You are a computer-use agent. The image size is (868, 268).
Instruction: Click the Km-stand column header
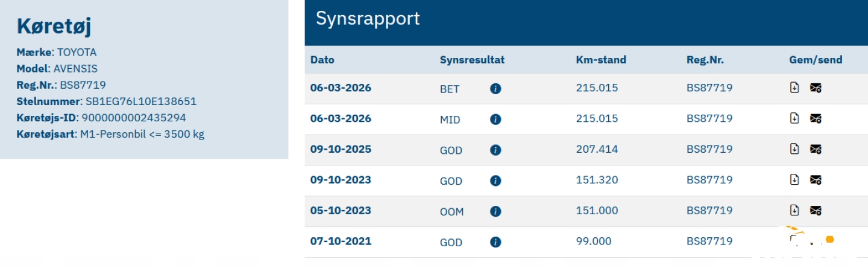point(600,60)
